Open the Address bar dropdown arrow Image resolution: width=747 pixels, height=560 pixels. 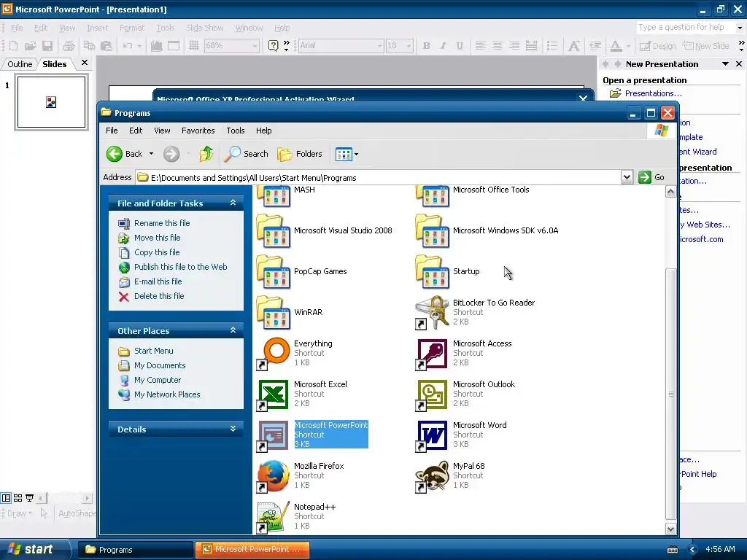tap(627, 178)
